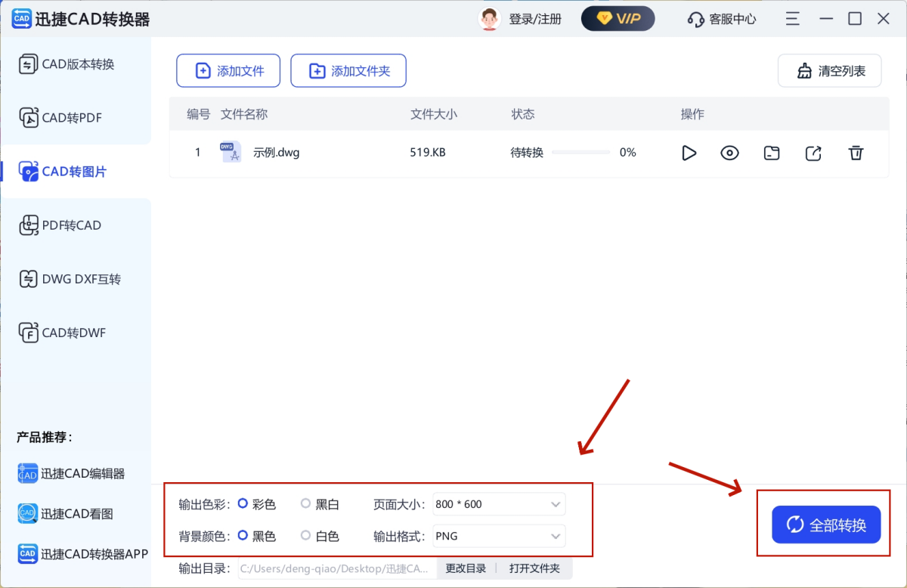Click 待转换 status text
The image size is (907, 588).
[x=527, y=153]
